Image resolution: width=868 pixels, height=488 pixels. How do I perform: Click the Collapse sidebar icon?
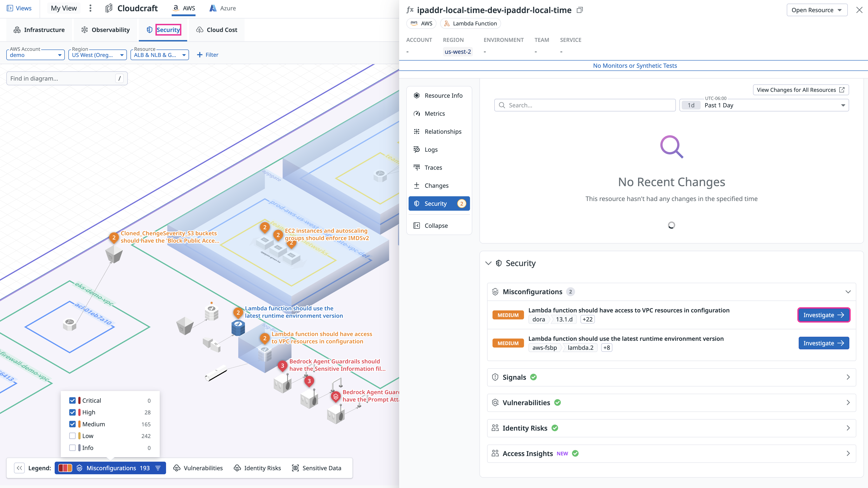pos(417,226)
